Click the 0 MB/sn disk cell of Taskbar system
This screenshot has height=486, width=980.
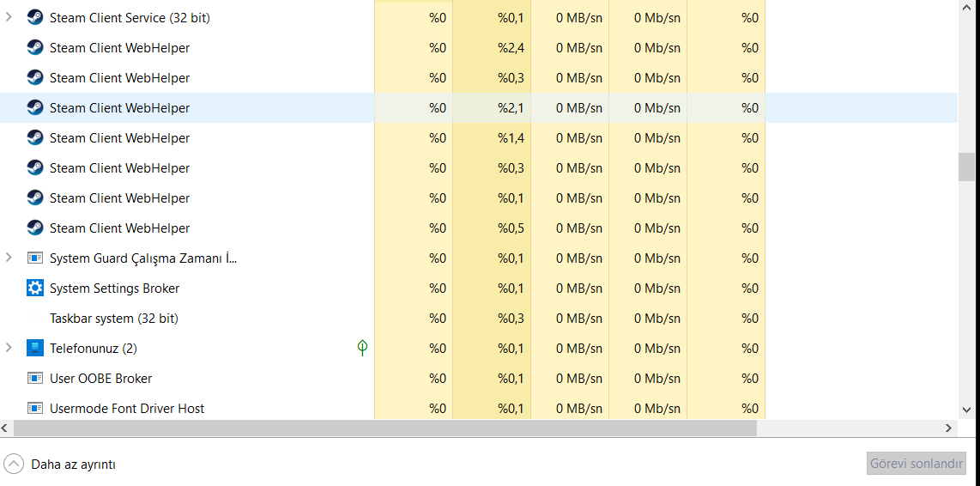[x=569, y=318]
